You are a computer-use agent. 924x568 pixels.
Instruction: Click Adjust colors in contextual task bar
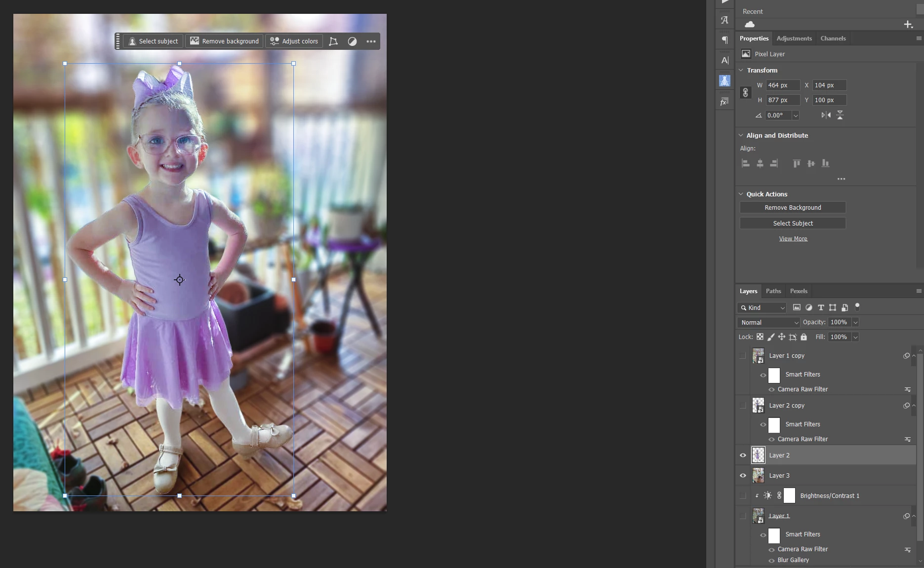point(294,41)
